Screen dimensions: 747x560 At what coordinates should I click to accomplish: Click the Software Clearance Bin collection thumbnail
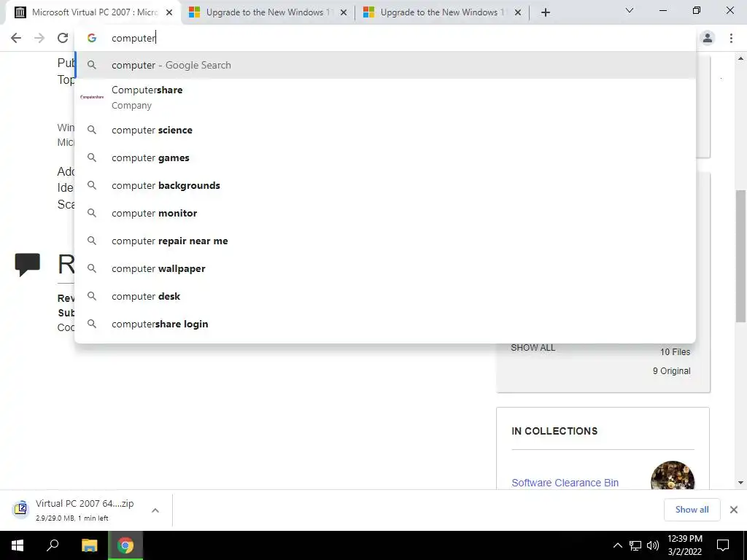672,475
